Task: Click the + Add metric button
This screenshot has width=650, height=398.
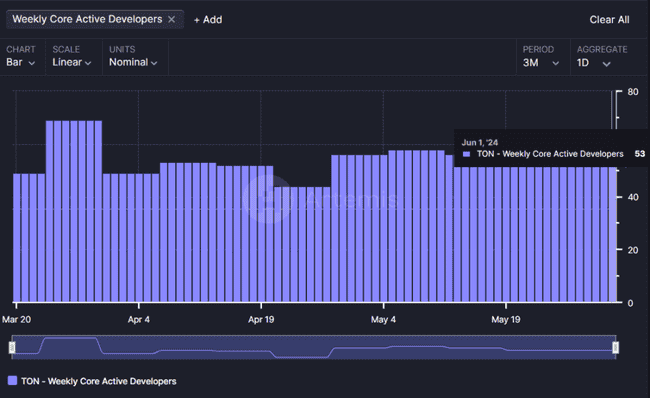Action: (x=208, y=19)
